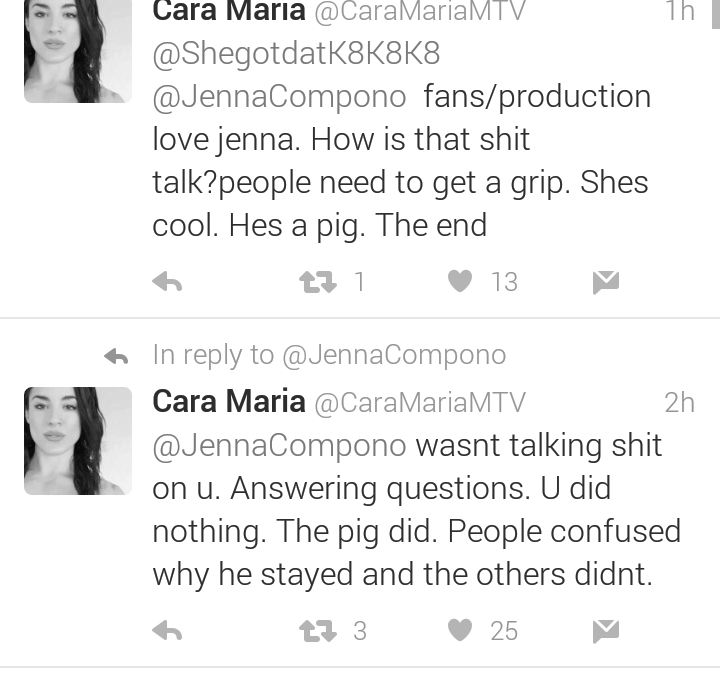Open Cara Maria name on second tweet
This screenshot has width=720, height=679.
229,401
